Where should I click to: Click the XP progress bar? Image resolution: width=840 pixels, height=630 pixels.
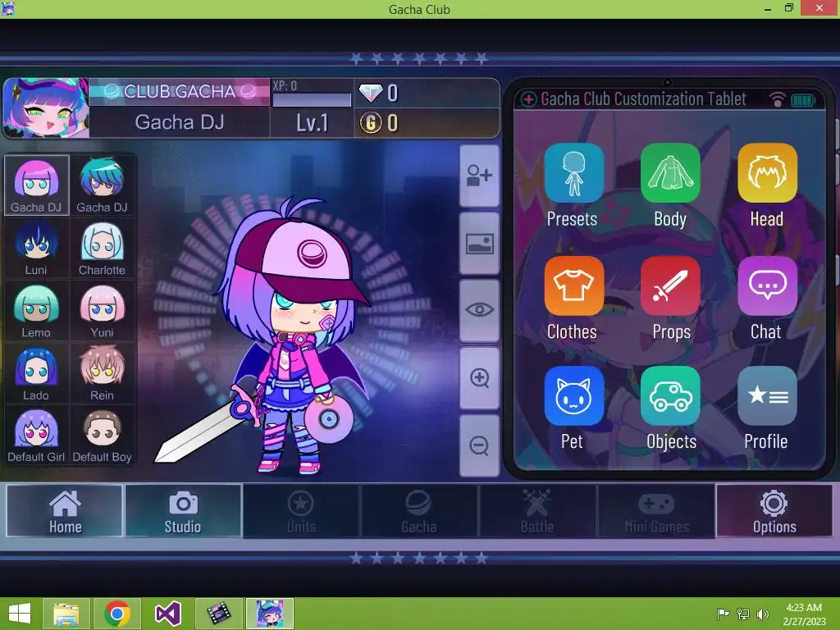312,99
